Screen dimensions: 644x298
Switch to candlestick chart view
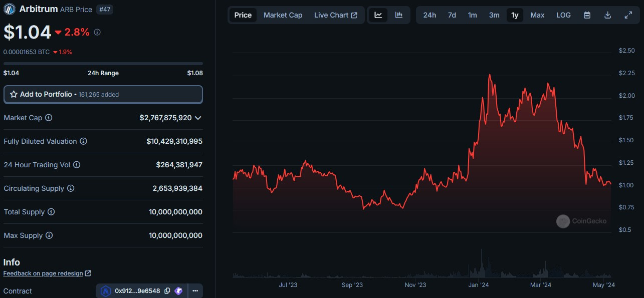coord(399,15)
